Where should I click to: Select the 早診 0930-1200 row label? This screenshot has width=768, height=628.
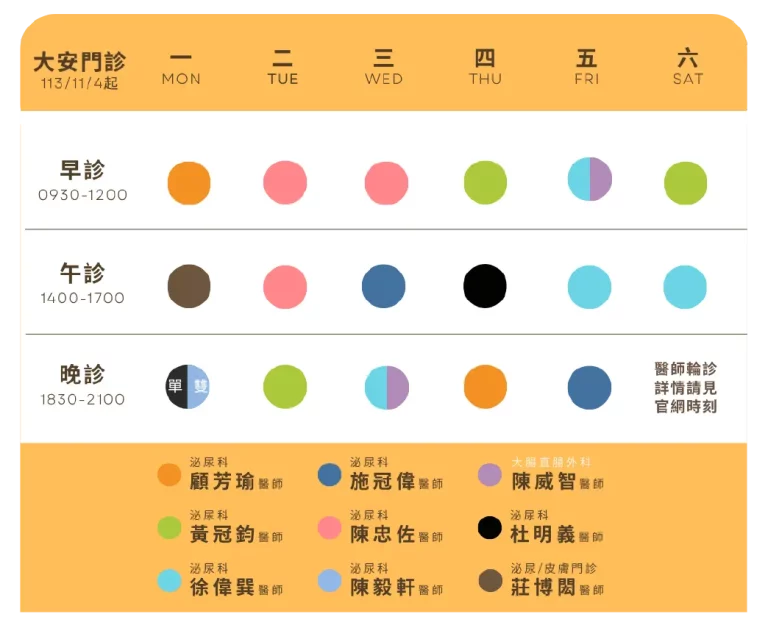coord(83,181)
